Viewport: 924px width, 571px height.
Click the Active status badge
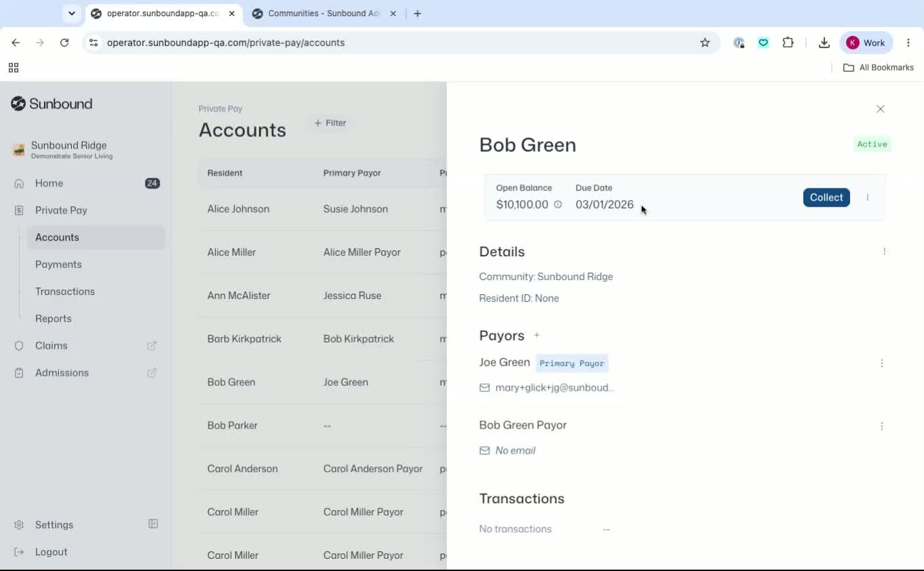pos(872,144)
